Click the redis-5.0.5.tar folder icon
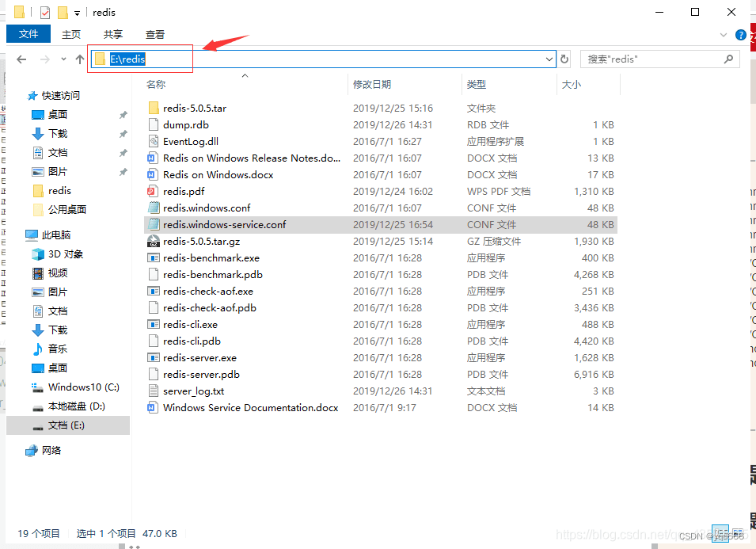The width and height of the screenshot is (756, 549). 154,108
